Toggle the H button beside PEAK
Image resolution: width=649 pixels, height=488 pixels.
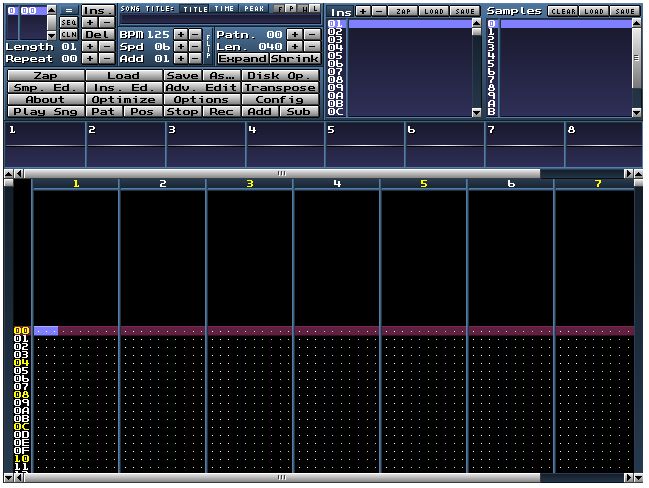304,8
